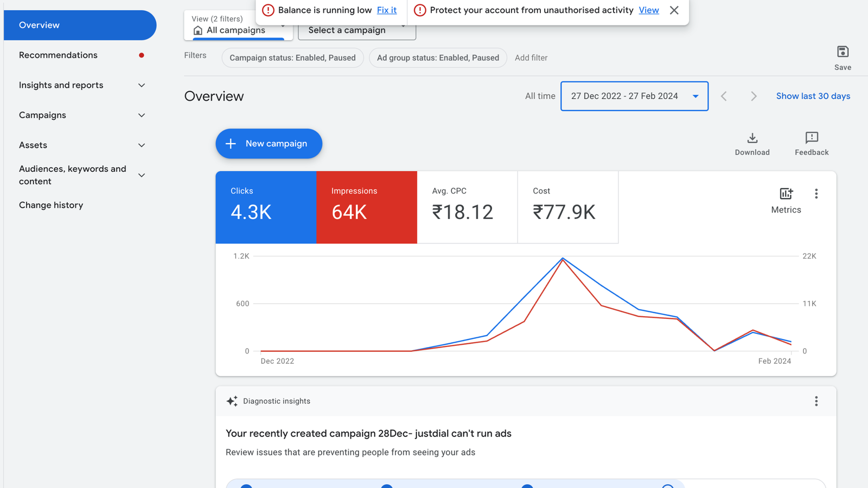Image resolution: width=868 pixels, height=488 pixels.
Task: Click the Save icon at top right
Action: (842, 52)
